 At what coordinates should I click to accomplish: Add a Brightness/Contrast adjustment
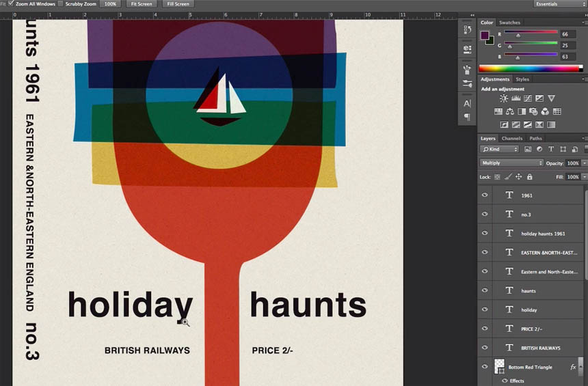point(504,98)
